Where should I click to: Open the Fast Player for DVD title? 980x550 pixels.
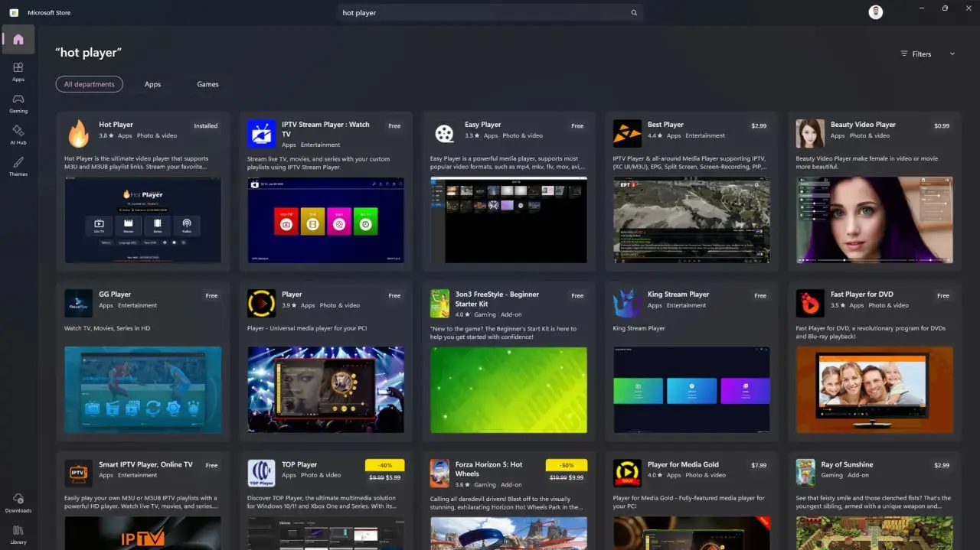[x=862, y=294]
